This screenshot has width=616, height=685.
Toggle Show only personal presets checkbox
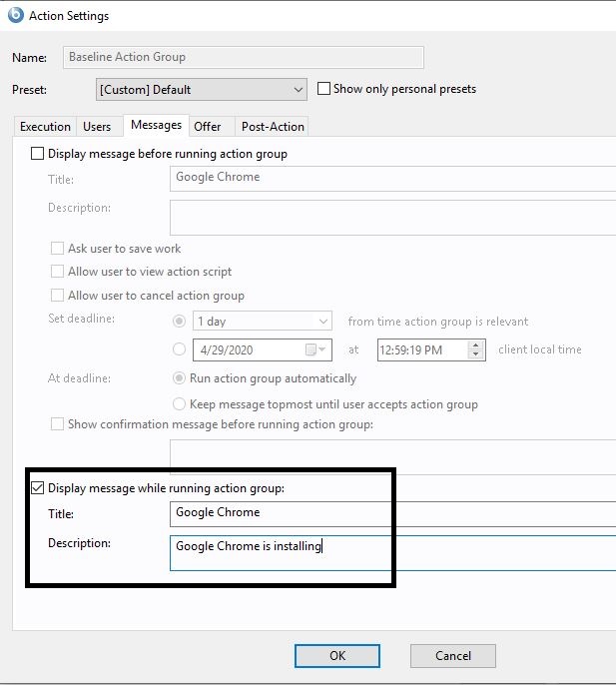coord(323,89)
